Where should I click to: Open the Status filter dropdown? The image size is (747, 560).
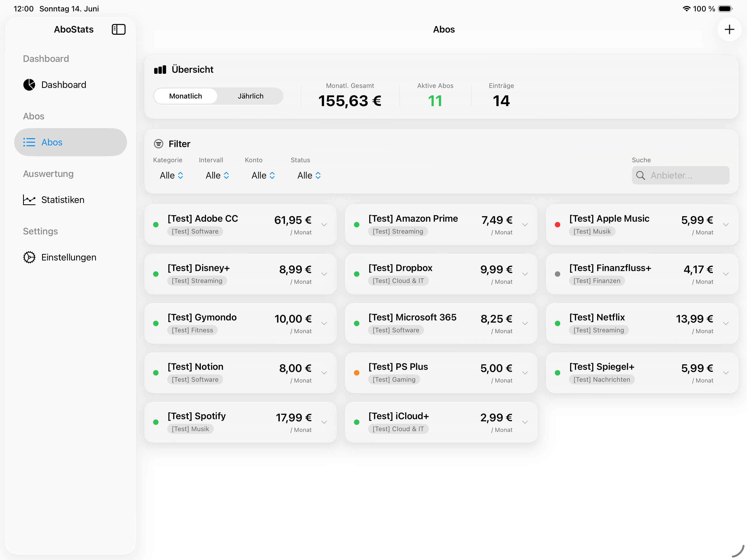[x=309, y=175]
